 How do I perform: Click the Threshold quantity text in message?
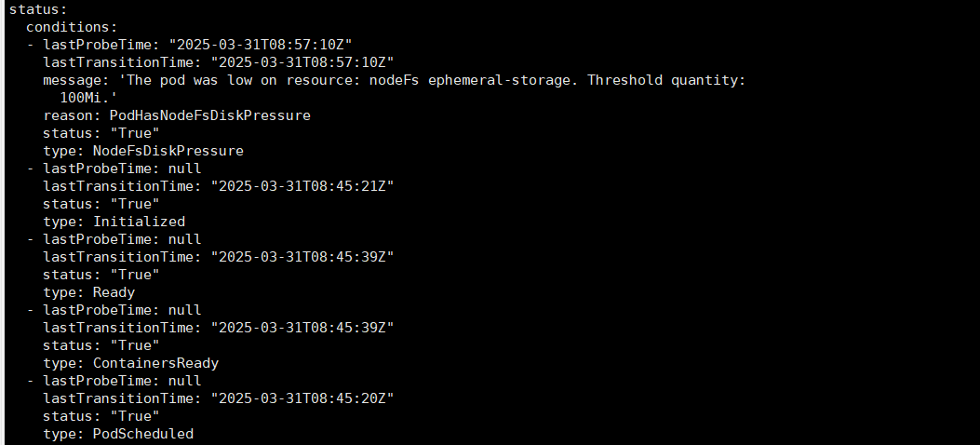[x=666, y=80]
